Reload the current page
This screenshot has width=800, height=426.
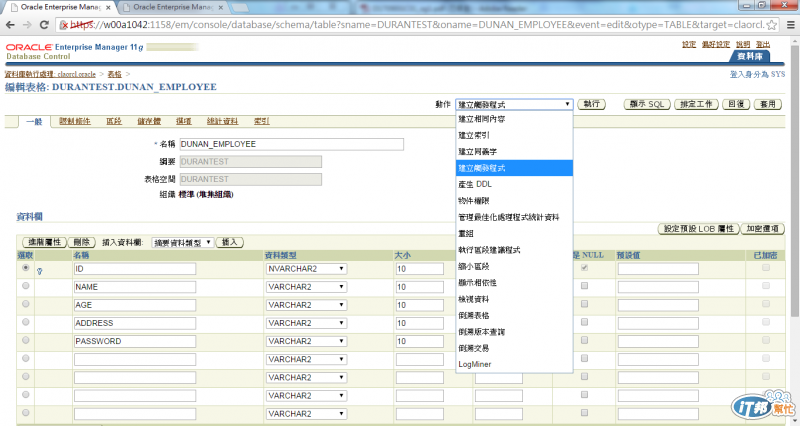click(x=44, y=24)
